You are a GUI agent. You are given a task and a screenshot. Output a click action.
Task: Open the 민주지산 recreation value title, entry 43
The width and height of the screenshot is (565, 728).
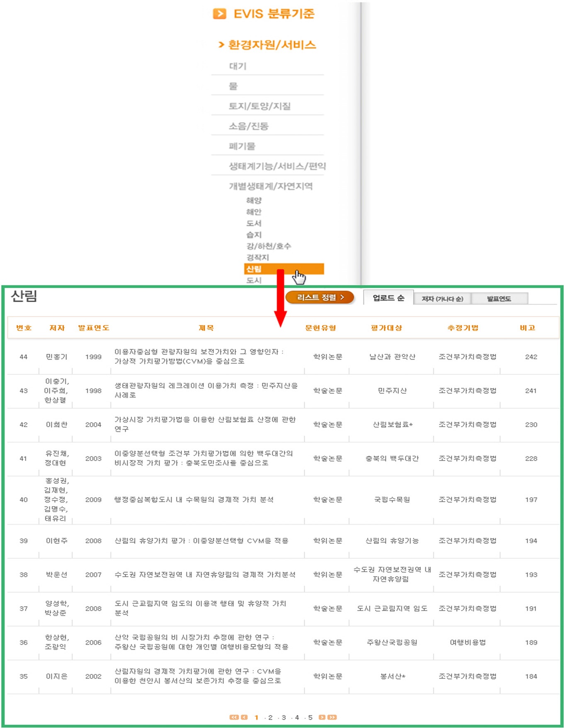pyautogui.click(x=206, y=390)
